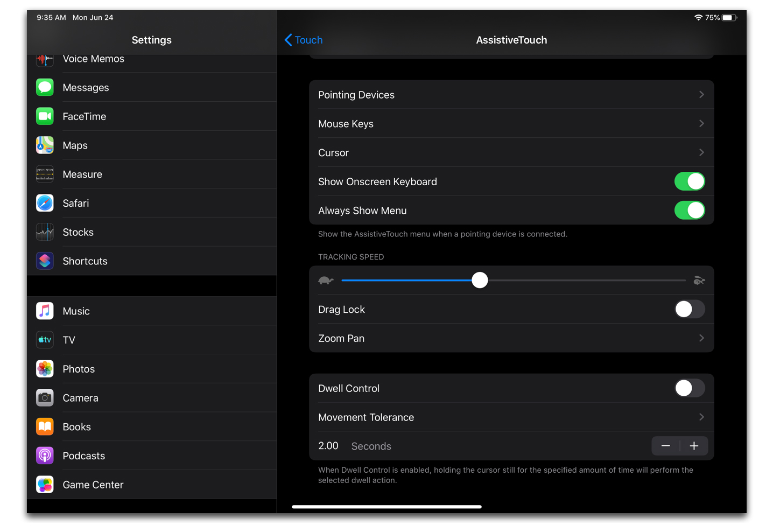Open the Messages app icon in sidebar
Viewport: 773px width, 532px height.
45,87
